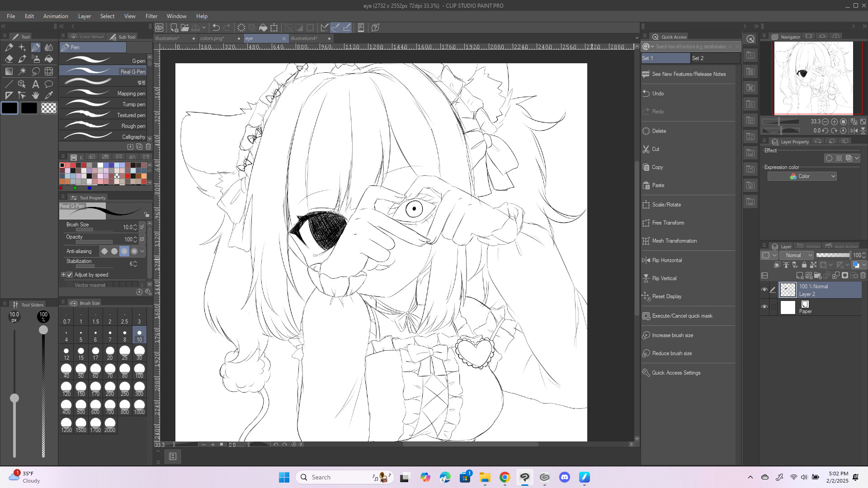Screen dimensions: 868x488
Task: Click the Duplicate sub tool icon
Action: (139, 146)
